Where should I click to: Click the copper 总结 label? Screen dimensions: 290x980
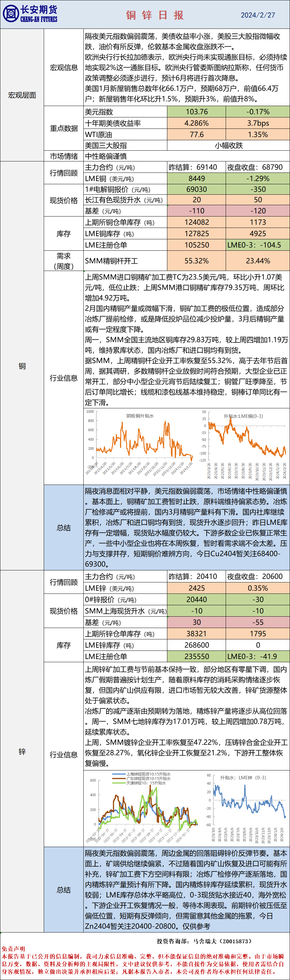[64, 528]
